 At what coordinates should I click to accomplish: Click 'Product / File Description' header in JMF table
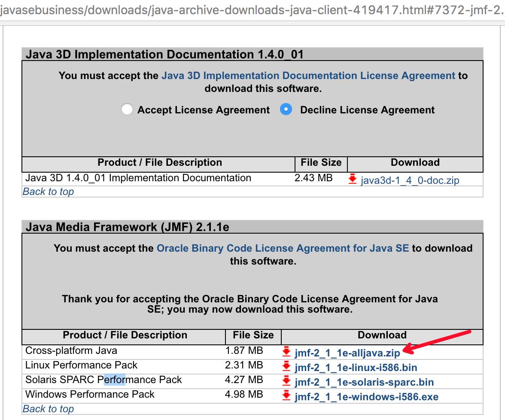(x=125, y=335)
